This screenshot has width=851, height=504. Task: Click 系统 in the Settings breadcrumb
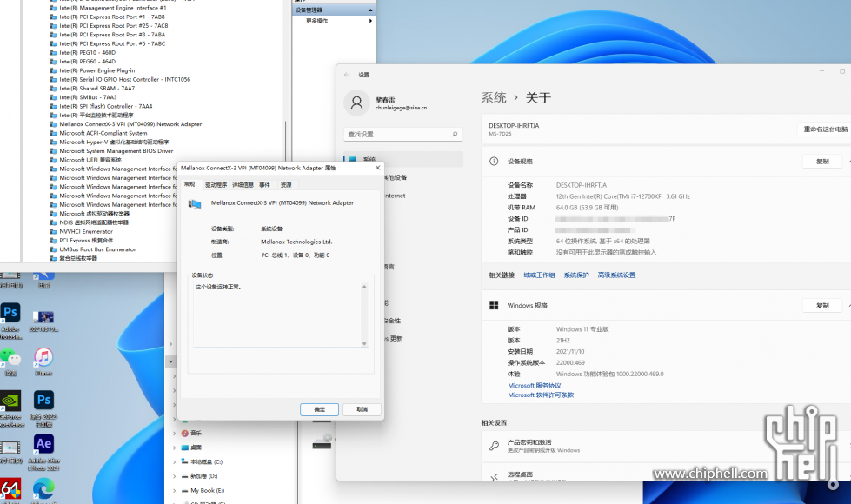[494, 97]
